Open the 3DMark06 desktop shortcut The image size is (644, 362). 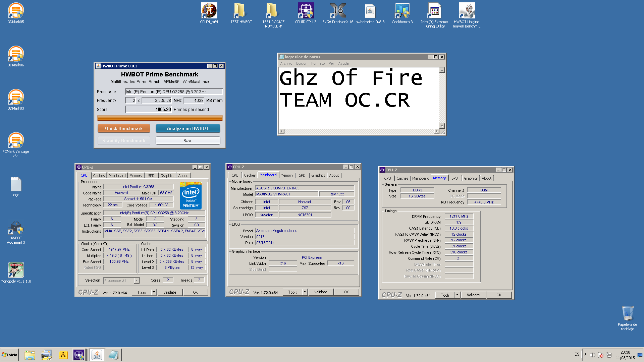(x=16, y=56)
